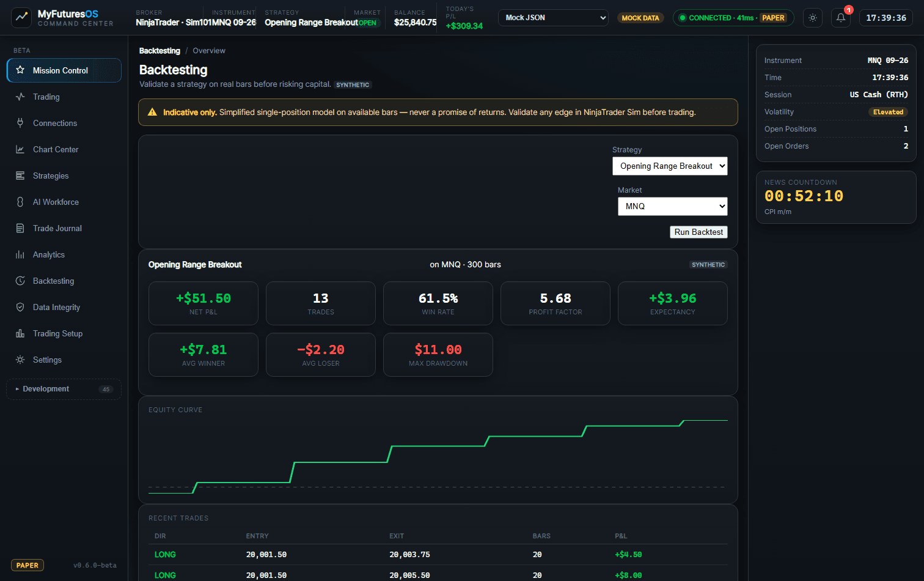Click the Development count badge 45
This screenshot has width=924, height=581.
point(106,389)
